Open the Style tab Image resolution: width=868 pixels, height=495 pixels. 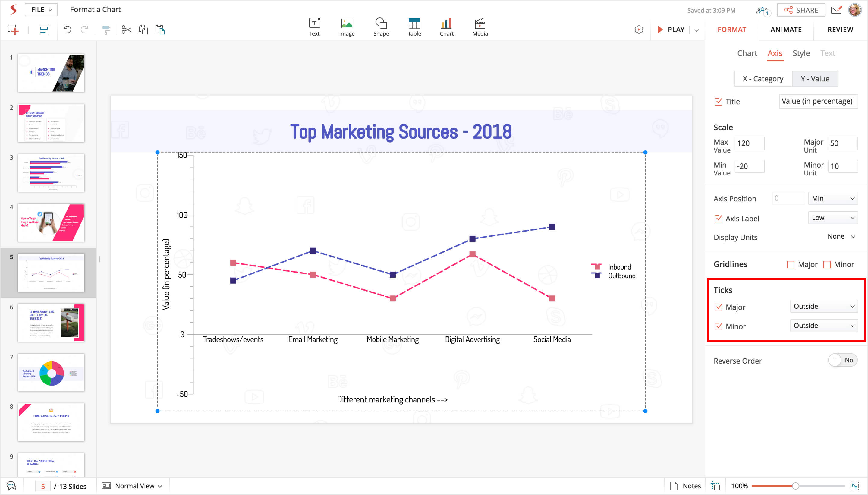tap(801, 53)
